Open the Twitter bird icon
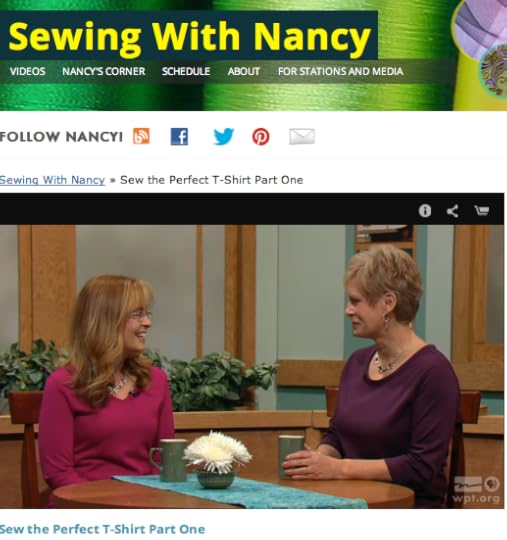This screenshot has width=507, height=540. (224, 136)
